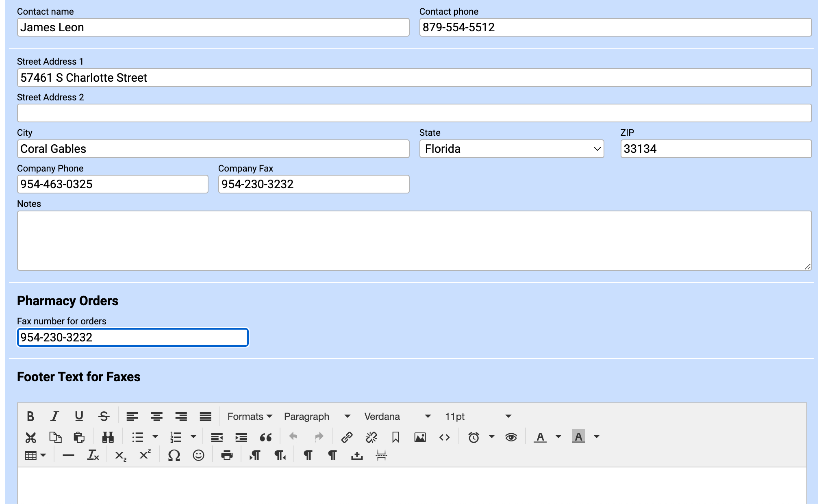
Task: Insert a blockquote with quote icon
Action: [265, 437]
